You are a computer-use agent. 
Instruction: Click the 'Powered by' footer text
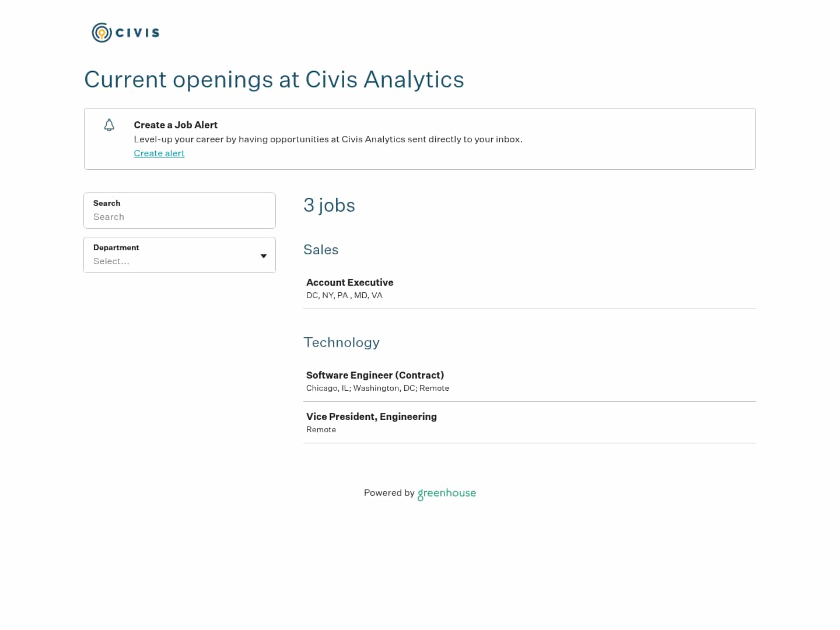click(x=389, y=493)
